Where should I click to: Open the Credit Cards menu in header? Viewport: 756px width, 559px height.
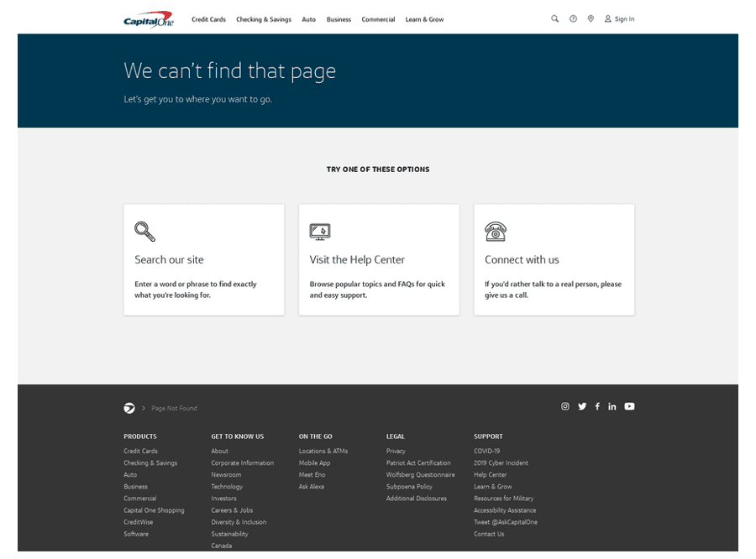[209, 19]
